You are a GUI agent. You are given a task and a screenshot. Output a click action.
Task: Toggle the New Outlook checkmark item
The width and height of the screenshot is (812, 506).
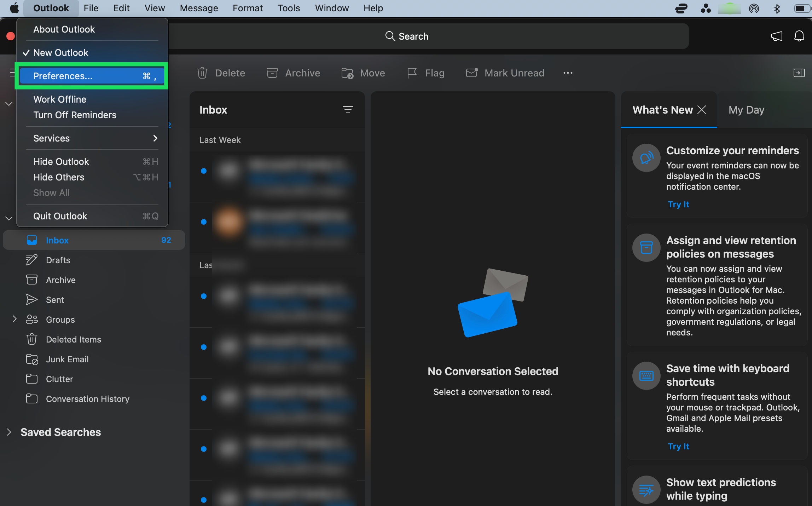tap(61, 53)
